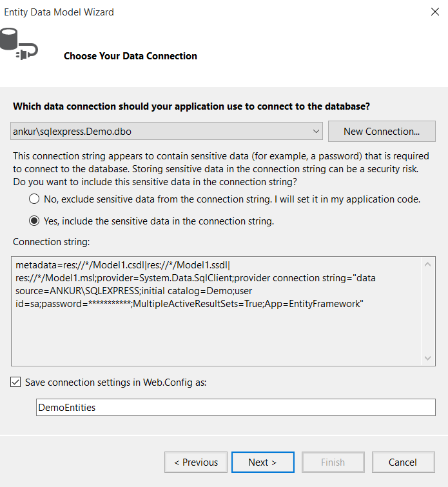The image size is (448, 487).
Task: Cancel the wizard
Action: coord(403,462)
